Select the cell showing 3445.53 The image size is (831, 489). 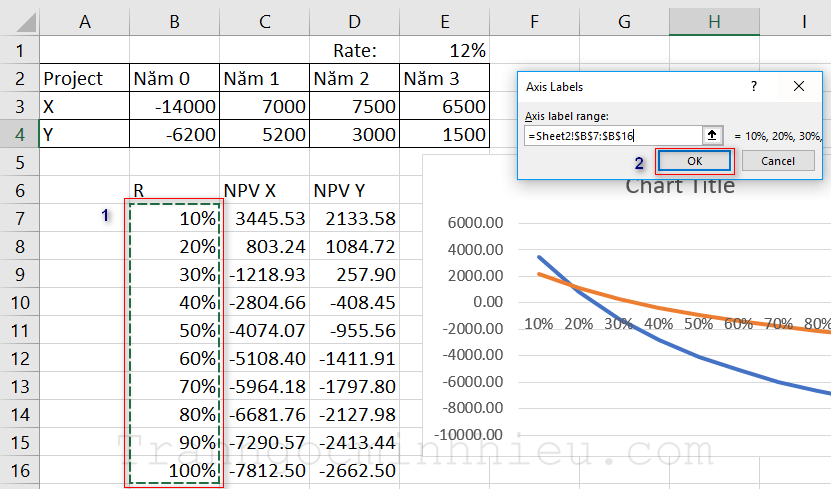click(x=264, y=218)
